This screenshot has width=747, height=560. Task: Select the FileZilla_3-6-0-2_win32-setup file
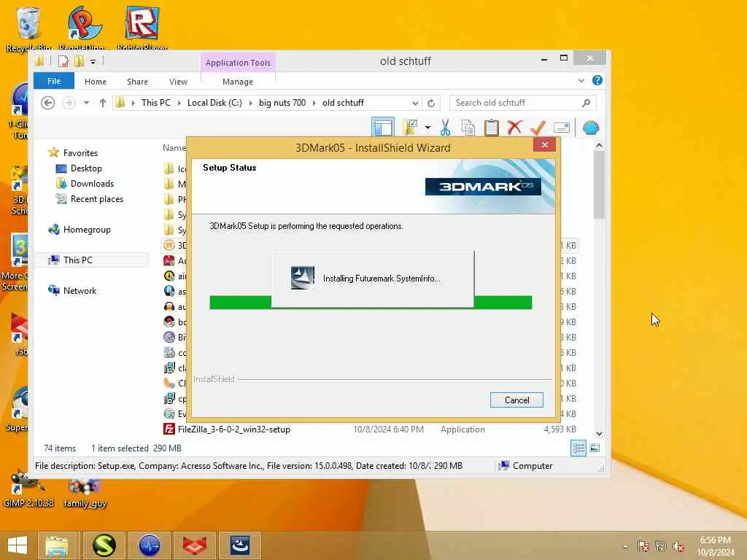tap(233, 429)
